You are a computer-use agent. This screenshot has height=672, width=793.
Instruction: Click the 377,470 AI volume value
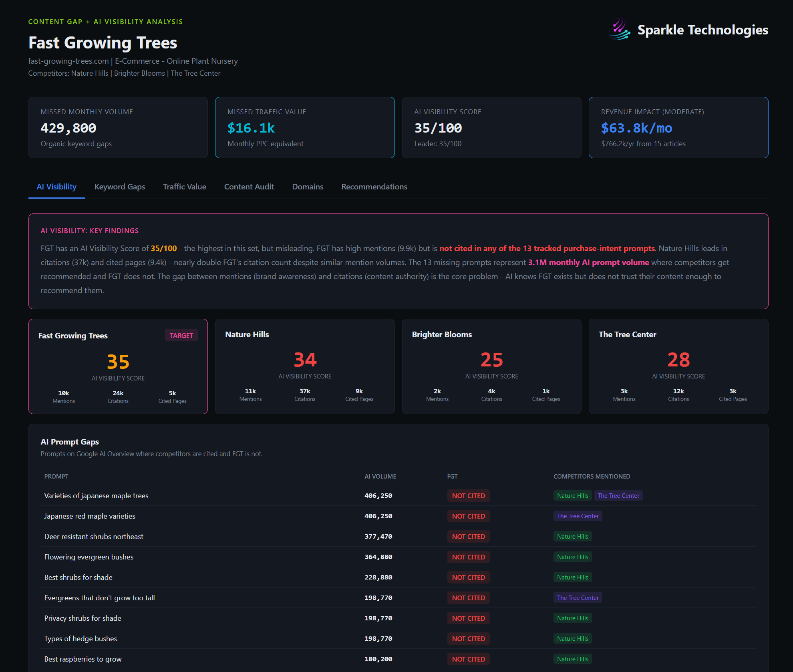click(x=378, y=537)
